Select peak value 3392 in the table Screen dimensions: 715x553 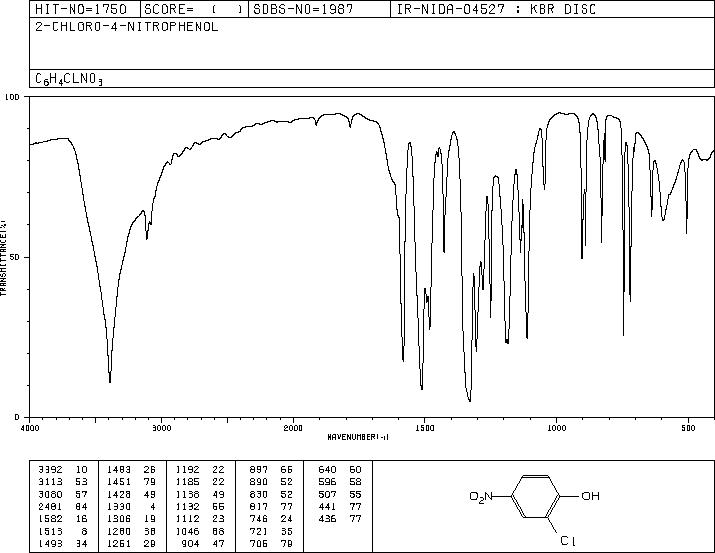pyautogui.click(x=51, y=470)
